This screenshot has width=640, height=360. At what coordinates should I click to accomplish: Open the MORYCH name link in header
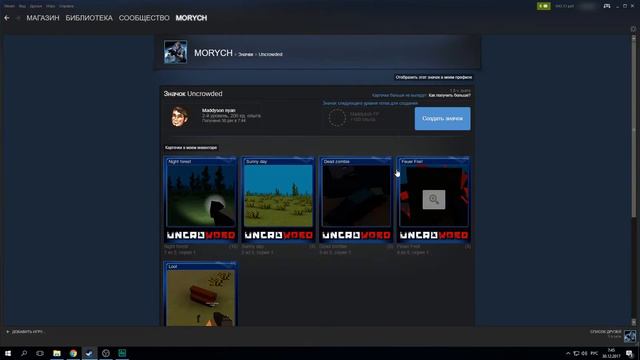[213, 53]
